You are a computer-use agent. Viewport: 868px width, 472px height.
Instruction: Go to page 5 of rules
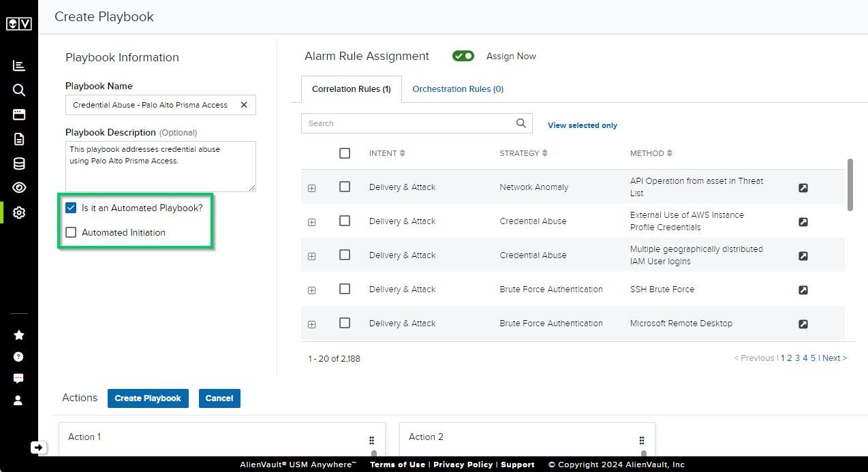[x=813, y=358]
